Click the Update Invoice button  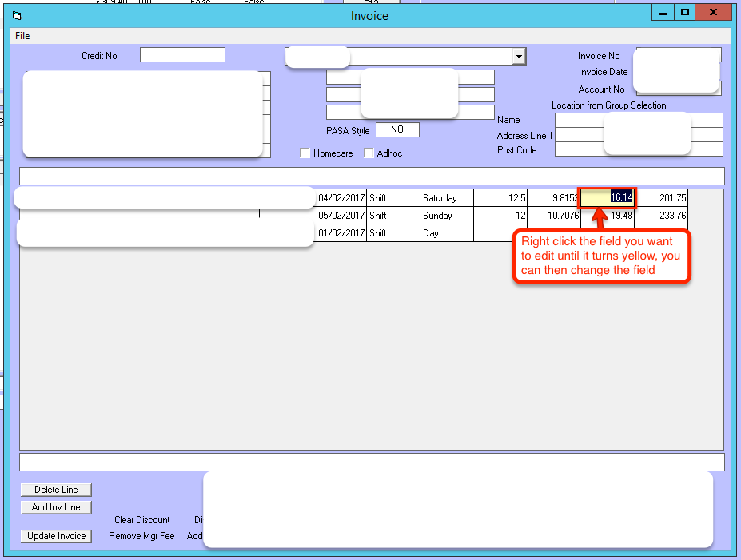pyautogui.click(x=56, y=536)
